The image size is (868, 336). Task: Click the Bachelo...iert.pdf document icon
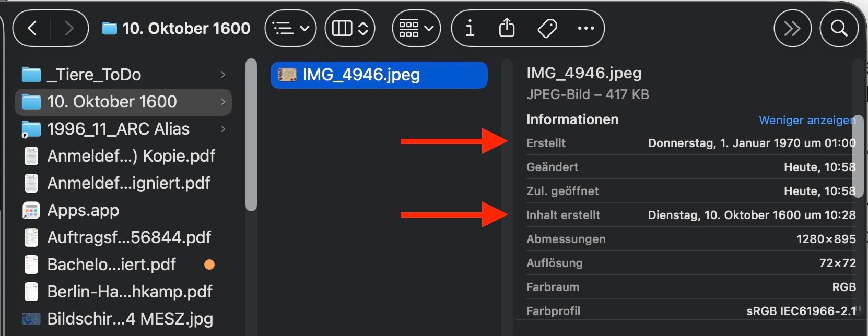tap(31, 265)
